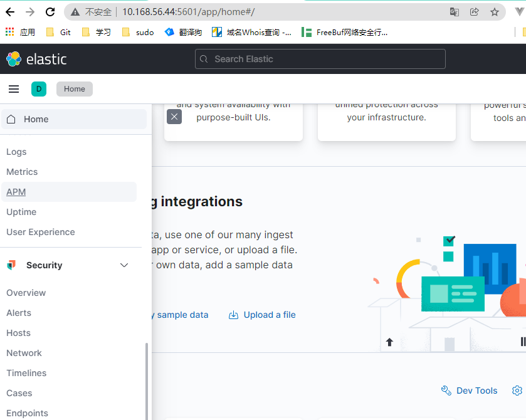Go back using browser back arrow
The image size is (526, 420).
coord(10,12)
